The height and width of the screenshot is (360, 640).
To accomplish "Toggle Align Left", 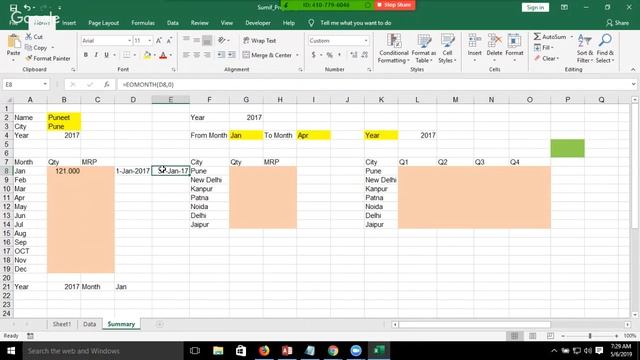I will tap(186, 55).
